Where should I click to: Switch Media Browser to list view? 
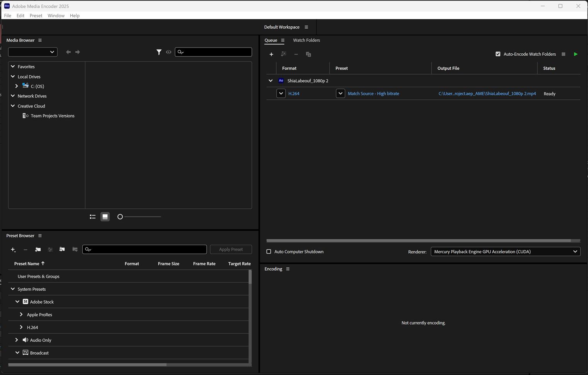tap(93, 217)
